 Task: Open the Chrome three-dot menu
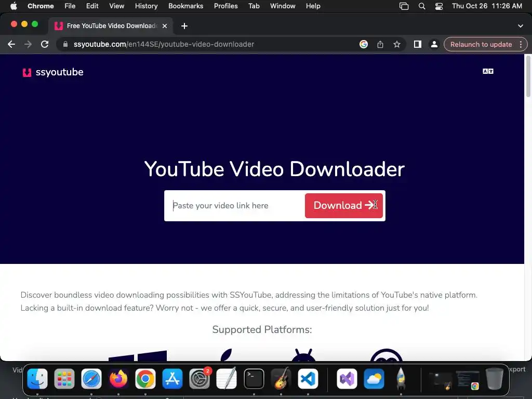(x=521, y=45)
